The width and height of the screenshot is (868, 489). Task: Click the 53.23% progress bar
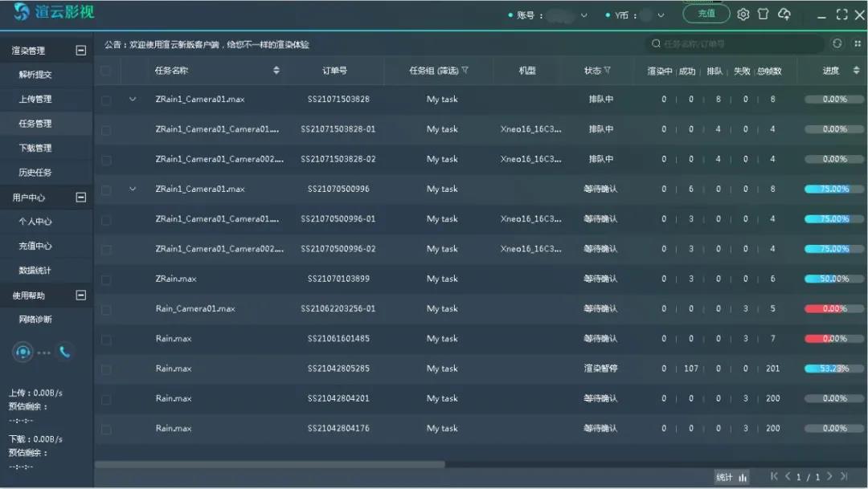click(834, 369)
